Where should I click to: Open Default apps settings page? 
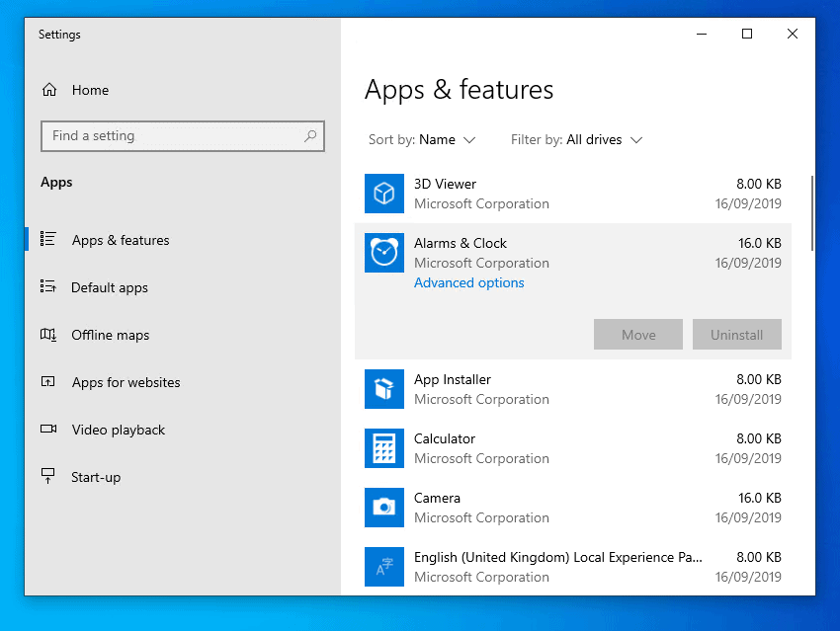pos(109,288)
